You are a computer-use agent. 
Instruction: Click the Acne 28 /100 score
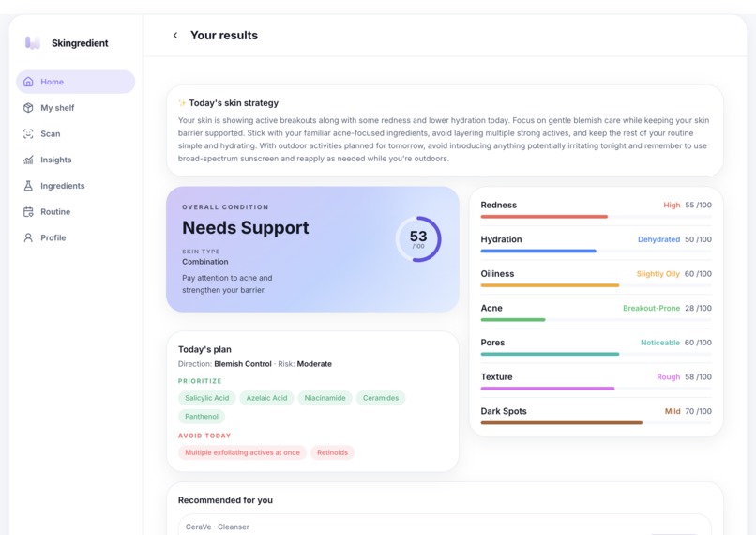698,308
